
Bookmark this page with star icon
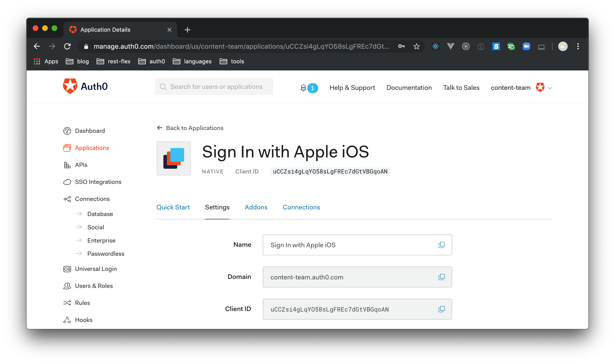click(x=416, y=46)
